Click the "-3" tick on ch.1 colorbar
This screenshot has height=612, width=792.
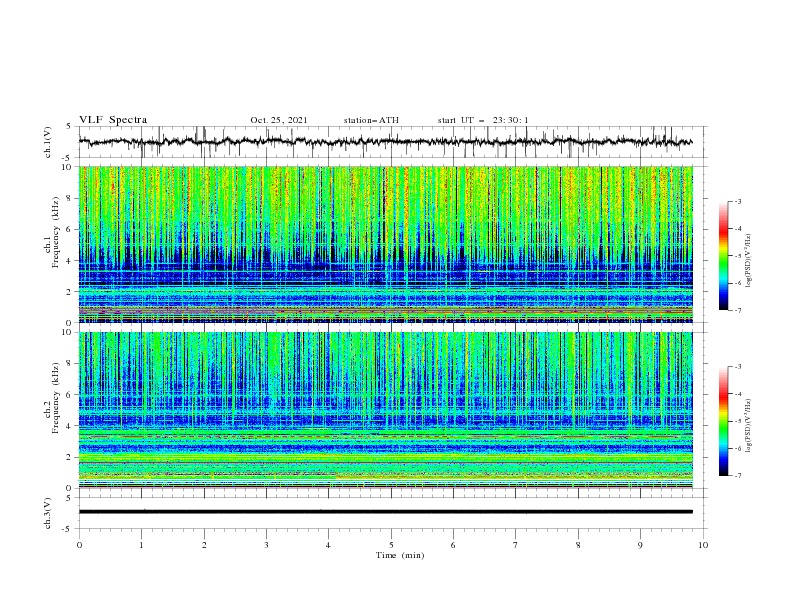tap(738, 201)
